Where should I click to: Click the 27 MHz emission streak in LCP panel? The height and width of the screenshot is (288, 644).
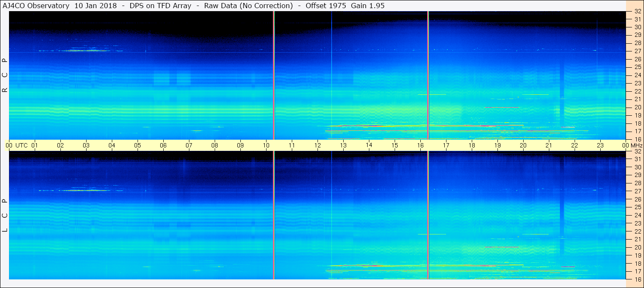pos(81,190)
